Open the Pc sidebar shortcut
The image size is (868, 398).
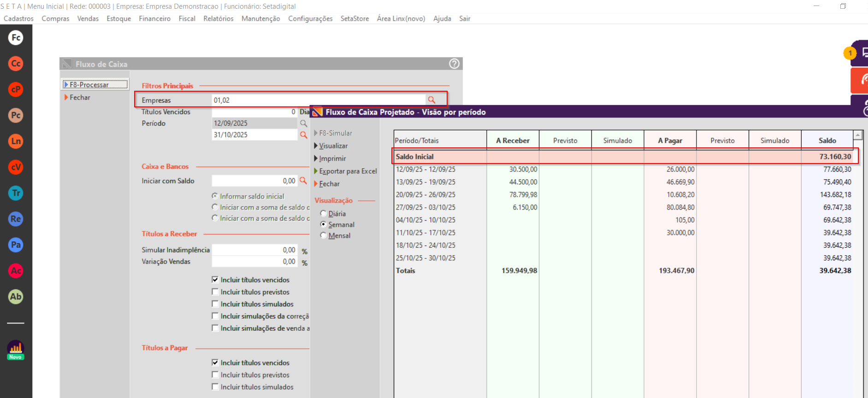click(16, 115)
